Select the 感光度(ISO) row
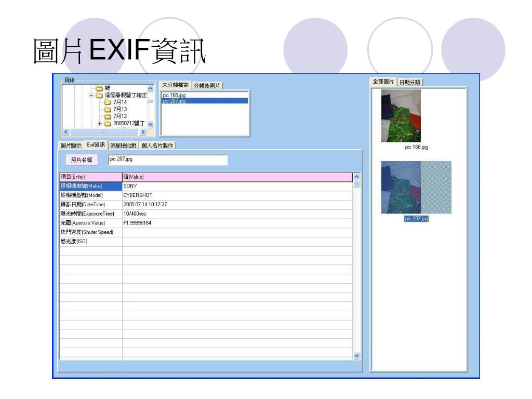Viewport: 532px width, 399px height. tap(90, 241)
